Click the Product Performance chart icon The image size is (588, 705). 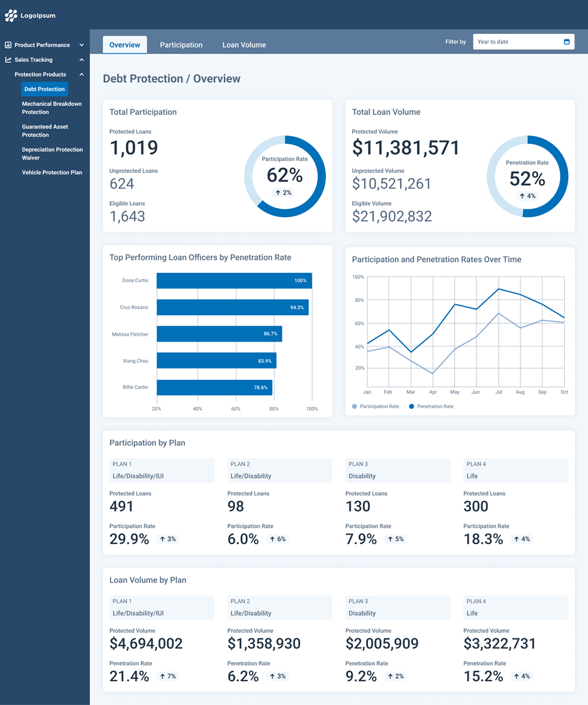click(x=8, y=45)
